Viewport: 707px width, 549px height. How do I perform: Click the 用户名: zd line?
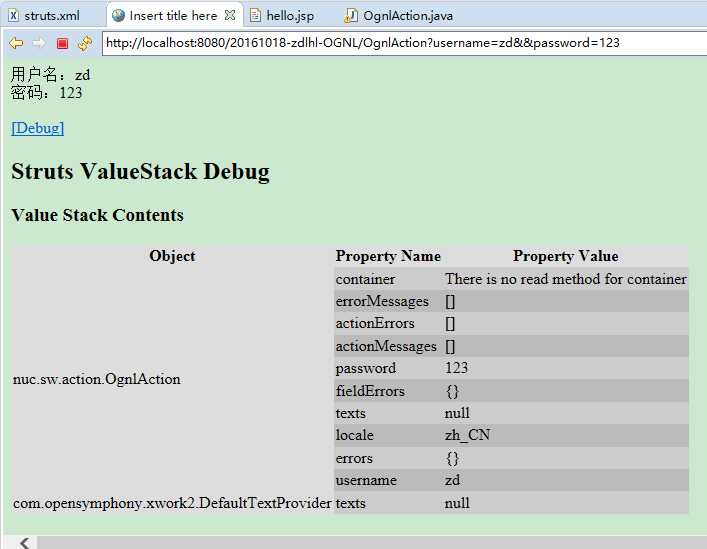tap(50, 74)
